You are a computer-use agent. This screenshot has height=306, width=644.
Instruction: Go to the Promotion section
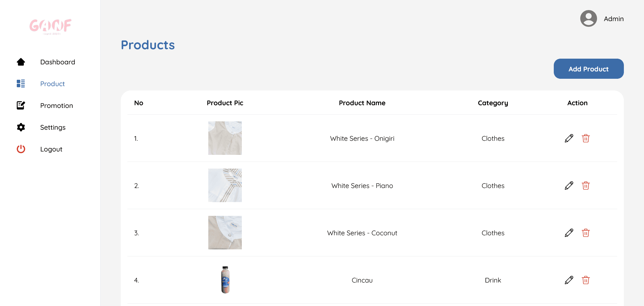(x=56, y=106)
